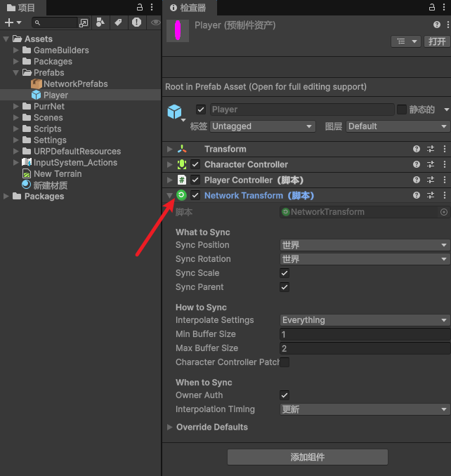Lock the Inspector panel
The width and height of the screenshot is (451, 476).
click(x=432, y=7)
